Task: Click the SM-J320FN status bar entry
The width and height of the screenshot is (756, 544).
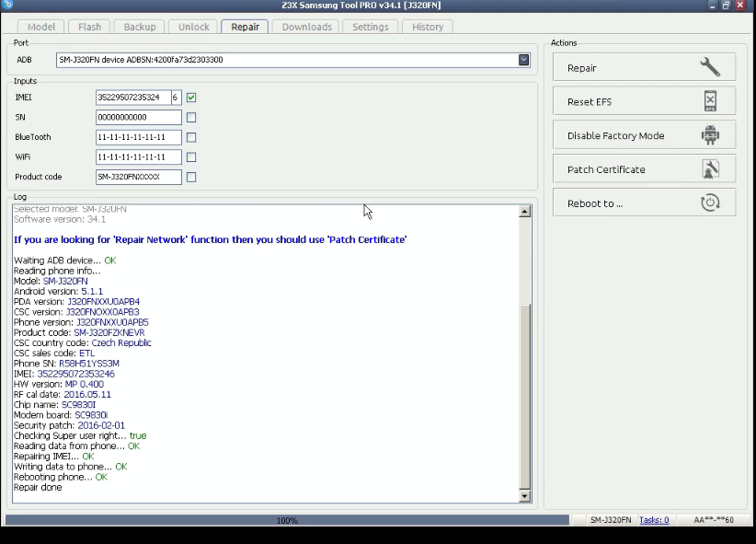Action: [611, 520]
